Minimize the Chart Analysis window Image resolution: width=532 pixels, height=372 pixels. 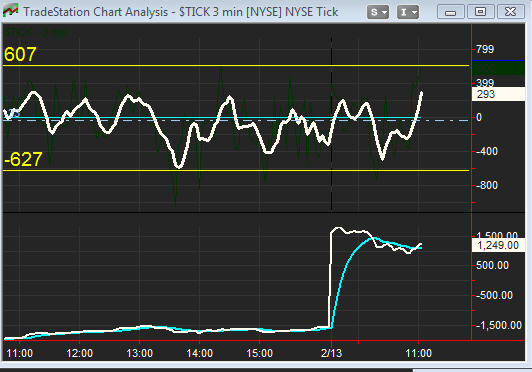click(450, 12)
